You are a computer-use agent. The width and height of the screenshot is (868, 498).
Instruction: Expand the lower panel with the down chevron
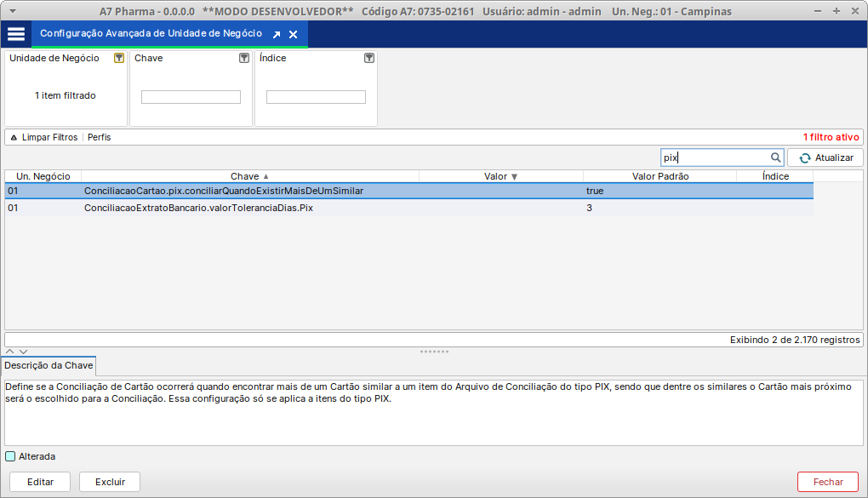21,350
